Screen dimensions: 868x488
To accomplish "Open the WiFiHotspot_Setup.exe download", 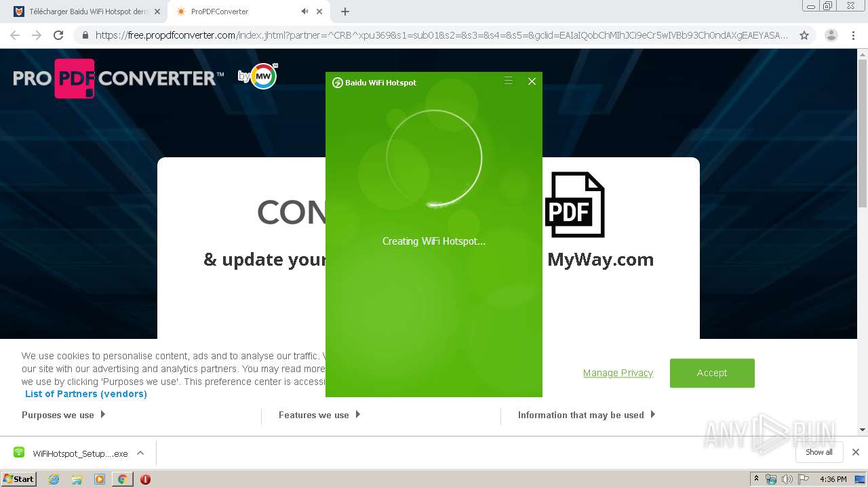I will point(71,453).
